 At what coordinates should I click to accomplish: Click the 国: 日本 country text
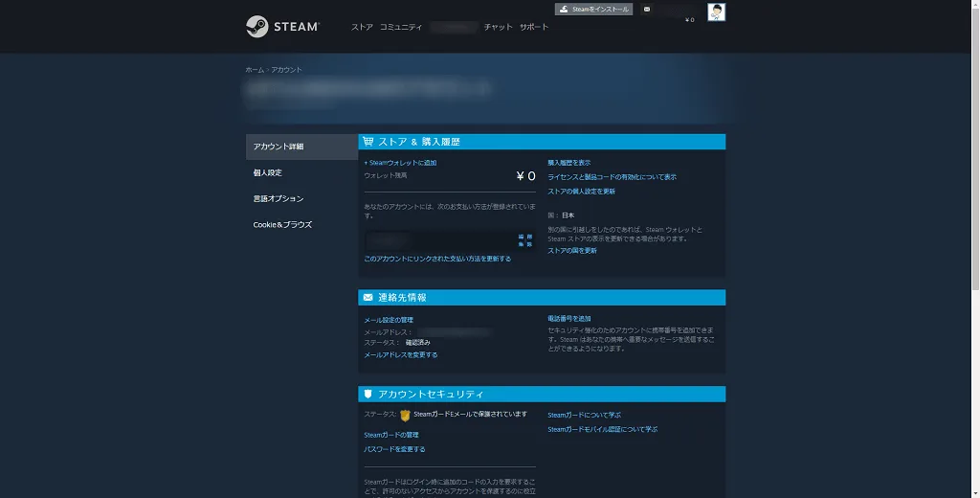tap(561, 215)
